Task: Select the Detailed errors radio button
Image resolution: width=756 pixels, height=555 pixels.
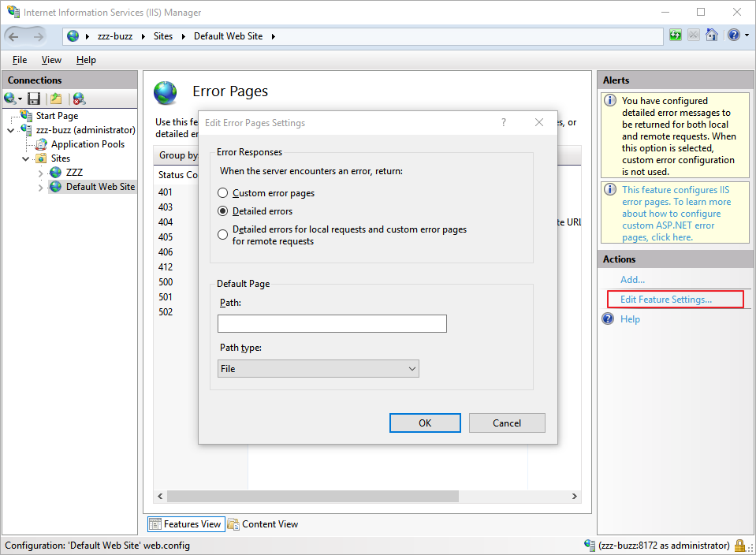Action: coord(223,211)
